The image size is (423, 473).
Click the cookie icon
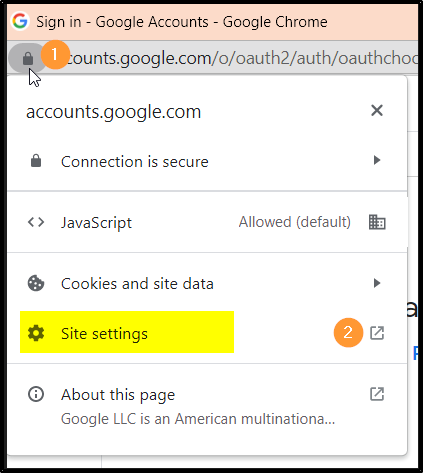coord(36,283)
